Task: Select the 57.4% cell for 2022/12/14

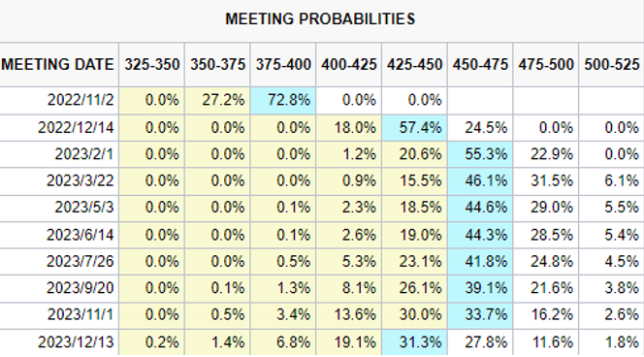Action: pos(414,128)
